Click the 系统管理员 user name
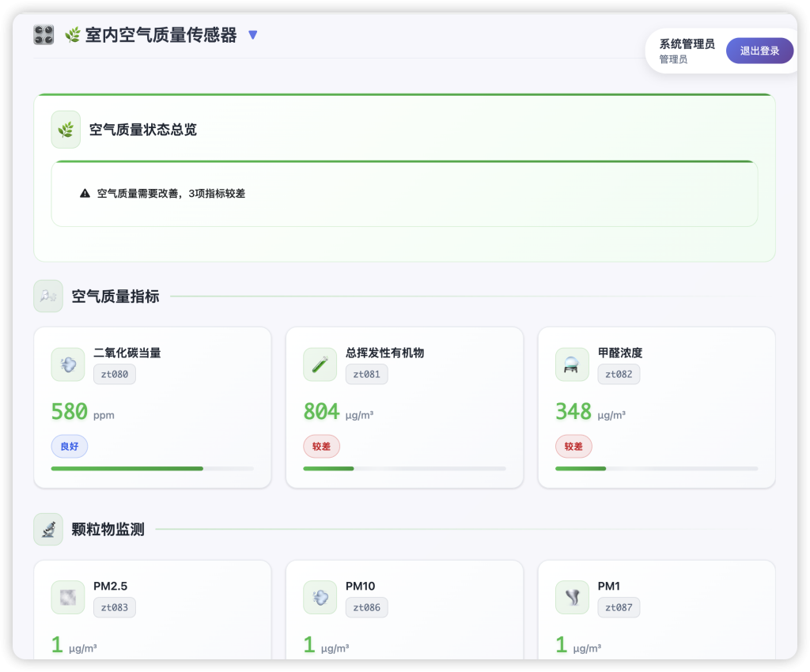This screenshot has height=672, width=810. point(687,44)
